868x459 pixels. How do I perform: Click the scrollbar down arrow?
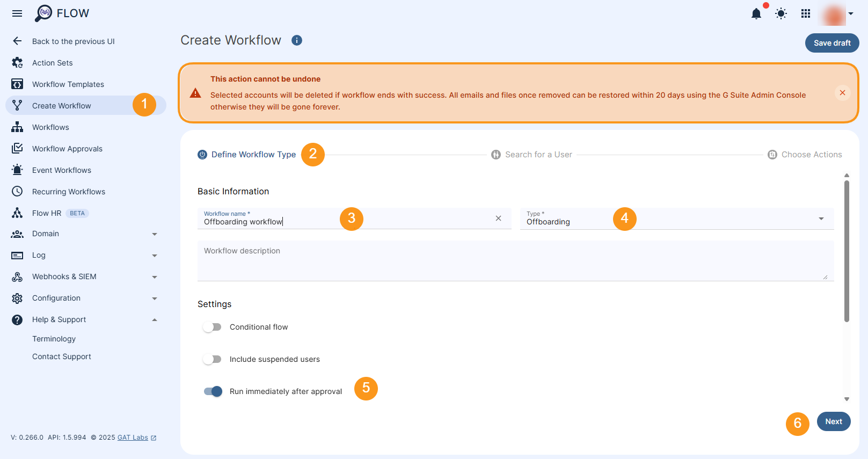coord(847,399)
